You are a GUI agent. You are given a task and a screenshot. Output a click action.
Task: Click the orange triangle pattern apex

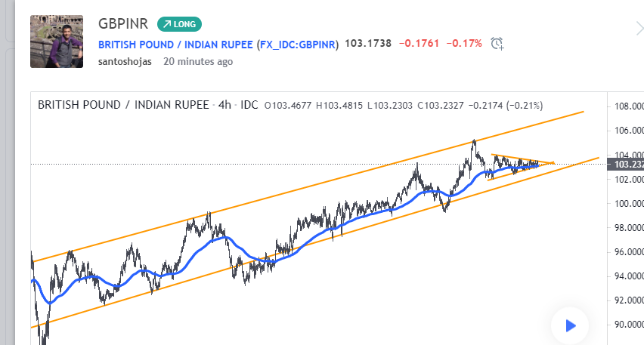553,162
